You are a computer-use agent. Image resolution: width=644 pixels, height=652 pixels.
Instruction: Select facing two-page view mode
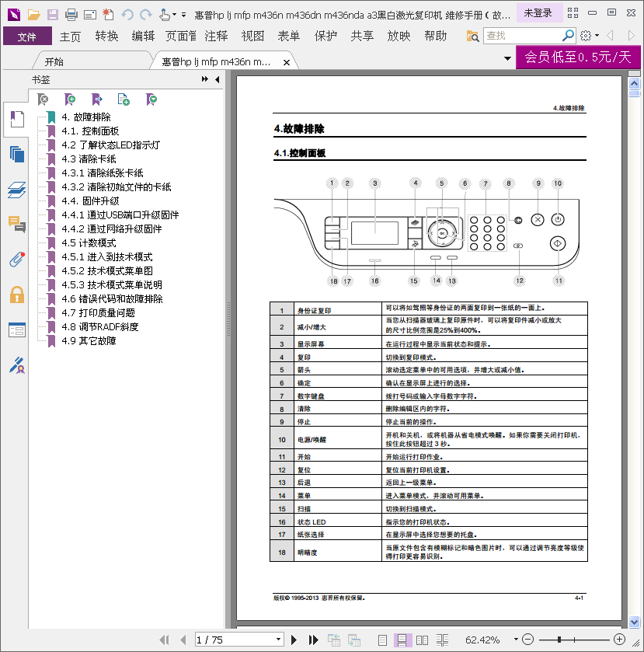[422, 640]
